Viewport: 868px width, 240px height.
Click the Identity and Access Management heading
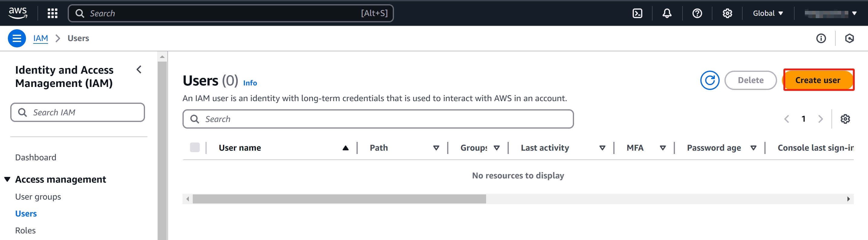click(64, 76)
